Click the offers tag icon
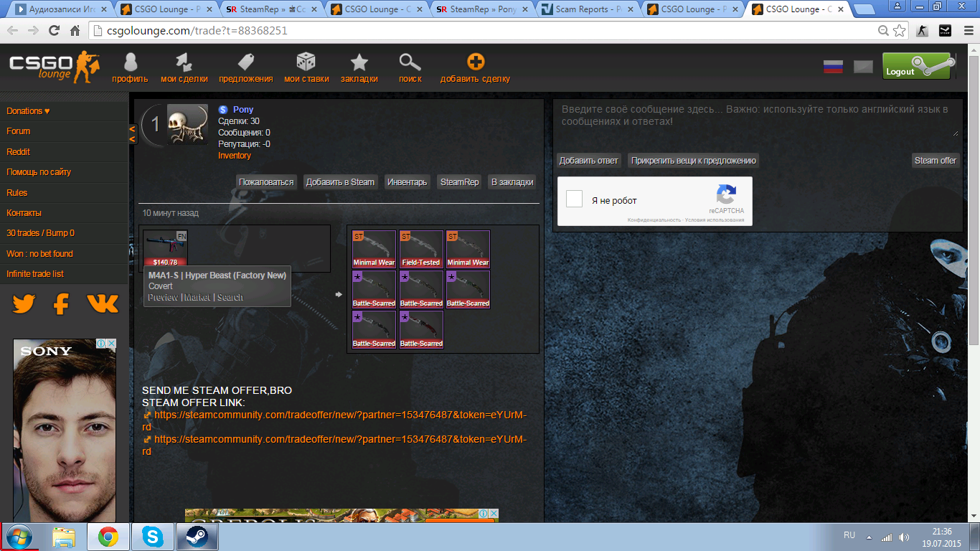This screenshot has height=551, width=980. (x=245, y=63)
